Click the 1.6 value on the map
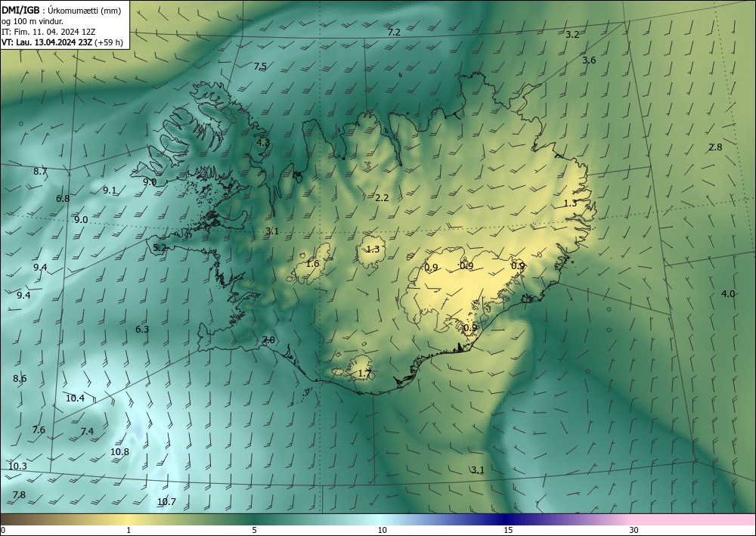The width and height of the screenshot is (756, 536). 312,264
